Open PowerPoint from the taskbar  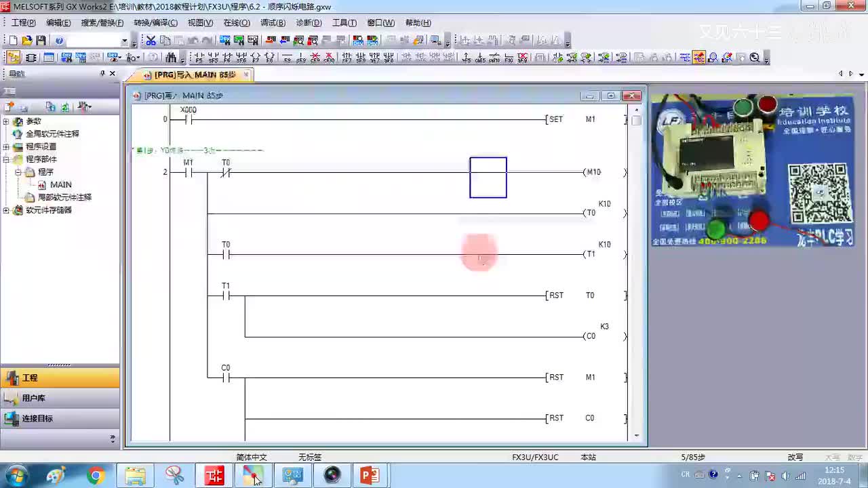370,476
